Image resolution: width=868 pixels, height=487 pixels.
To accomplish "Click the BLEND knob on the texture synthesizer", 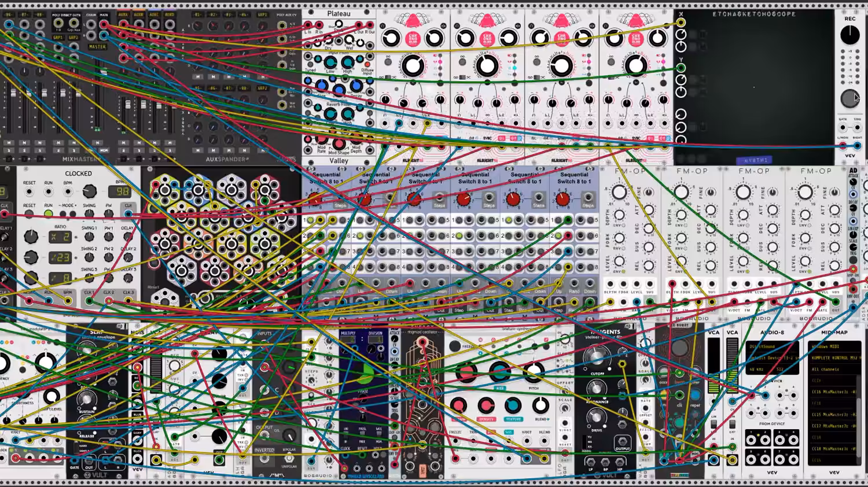I will tap(541, 405).
